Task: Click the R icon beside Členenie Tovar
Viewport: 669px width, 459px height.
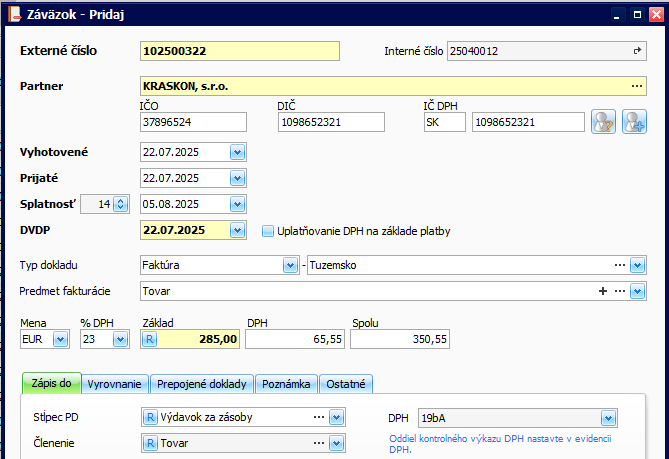Action: pos(150,443)
